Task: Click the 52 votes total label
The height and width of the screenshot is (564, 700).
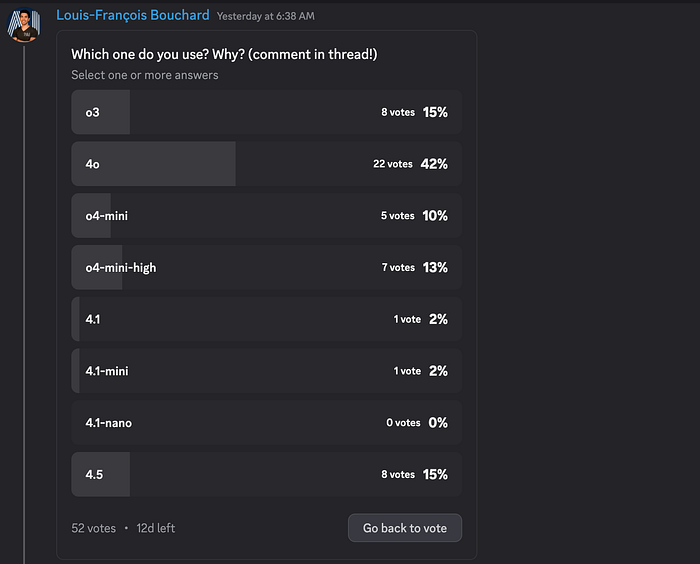Action: (93, 528)
